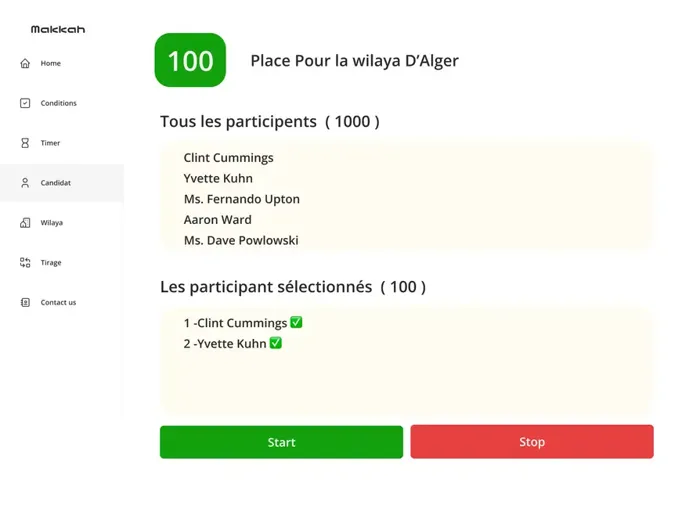This screenshot has height=526, width=700.
Task: Click the Home icon in sidebar
Action: [25, 63]
